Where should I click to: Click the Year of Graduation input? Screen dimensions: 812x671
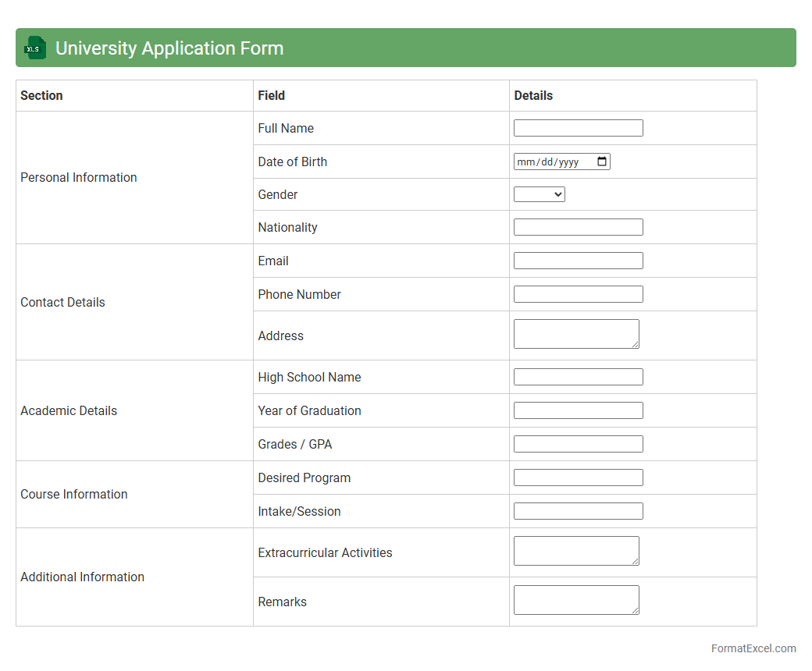coord(578,410)
